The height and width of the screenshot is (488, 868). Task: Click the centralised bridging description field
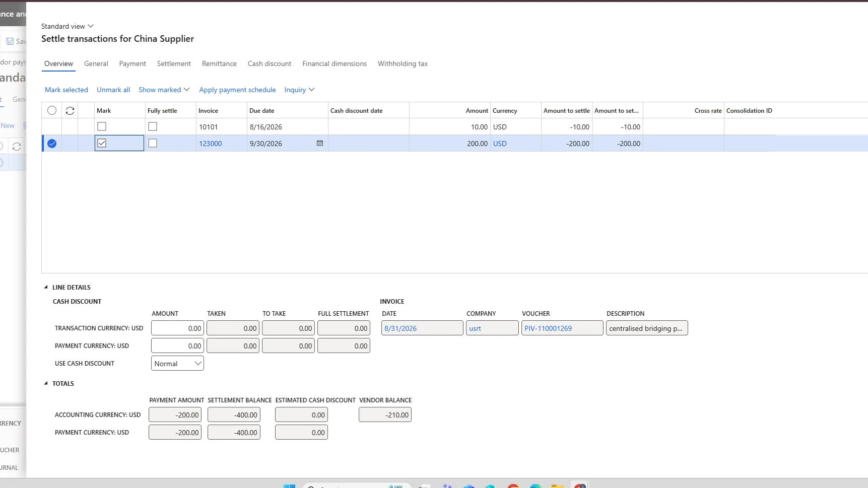[647, 328]
